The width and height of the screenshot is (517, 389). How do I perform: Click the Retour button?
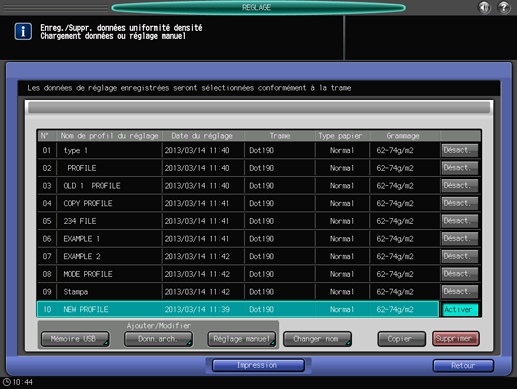(x=463, y=366)
